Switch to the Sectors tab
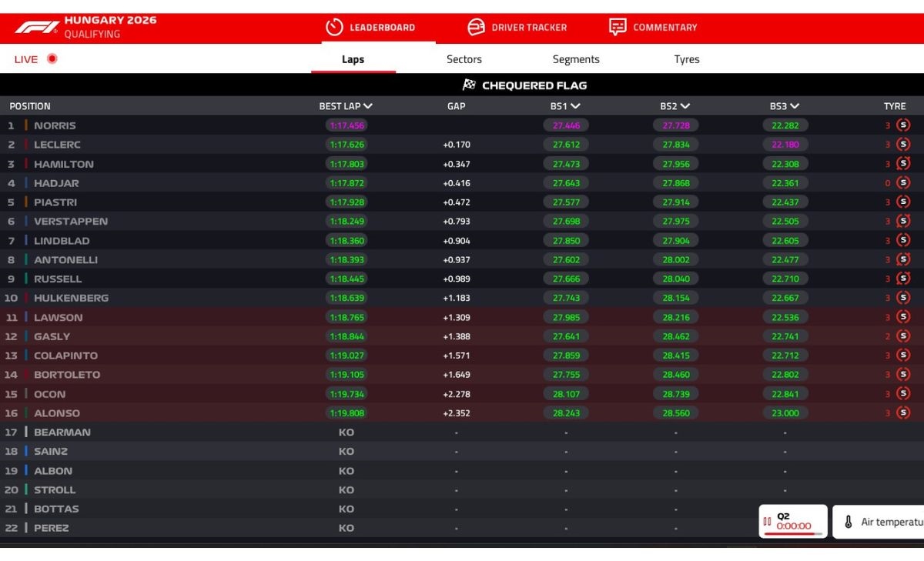 tap(464, 59)
